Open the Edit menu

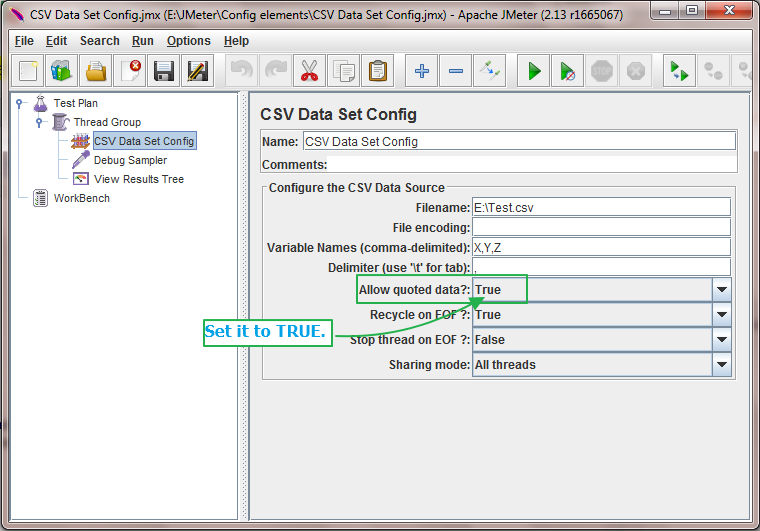coord(56,41)
